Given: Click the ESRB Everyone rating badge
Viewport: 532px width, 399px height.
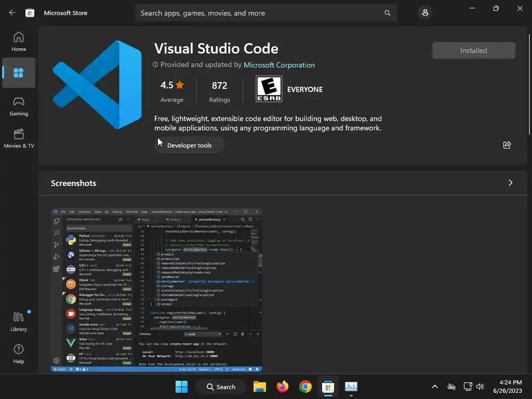Looking at the screenshot, I should click(x=269, y=89).
